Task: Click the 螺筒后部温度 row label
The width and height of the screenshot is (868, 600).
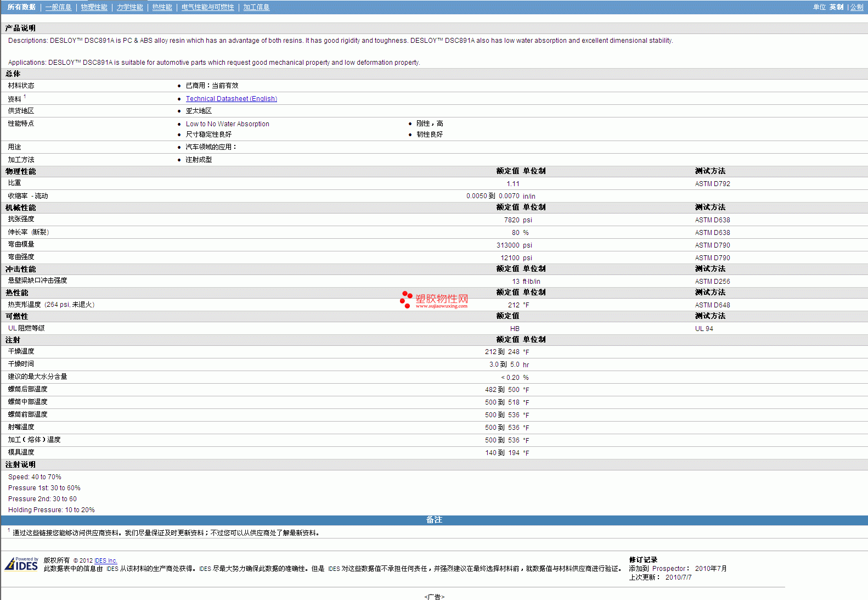Action: click(27, 389)
